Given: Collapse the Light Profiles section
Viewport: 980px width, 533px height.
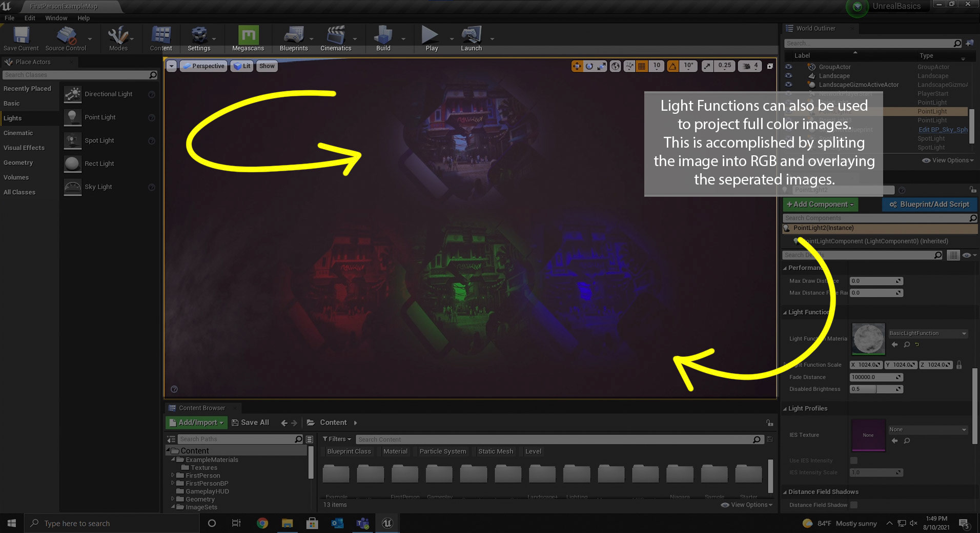Looking at the screenshot, I should [x=785, y=408].
